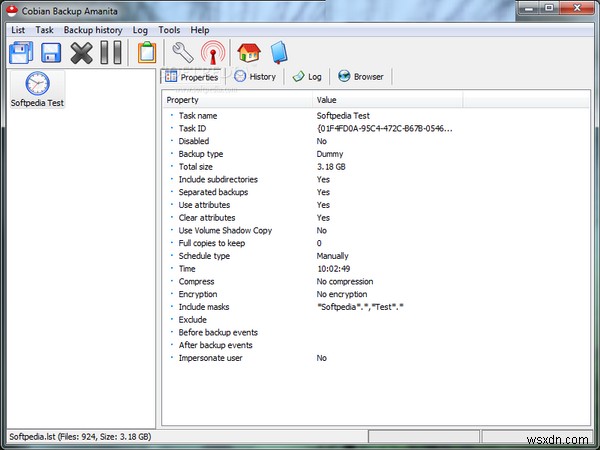This screenshot has width=600, height=450.
Task: Select the Task name property row
Action: point(376,116)
